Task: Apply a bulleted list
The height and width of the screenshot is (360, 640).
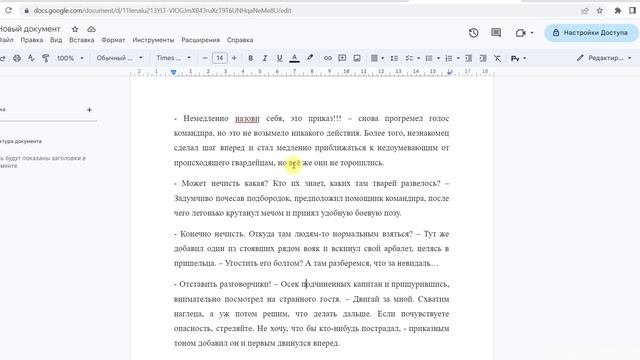Action: point(429,58)
